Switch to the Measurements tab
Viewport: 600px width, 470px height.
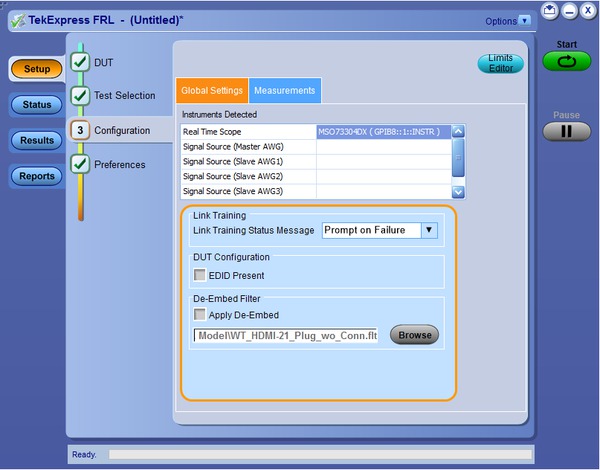285,91
